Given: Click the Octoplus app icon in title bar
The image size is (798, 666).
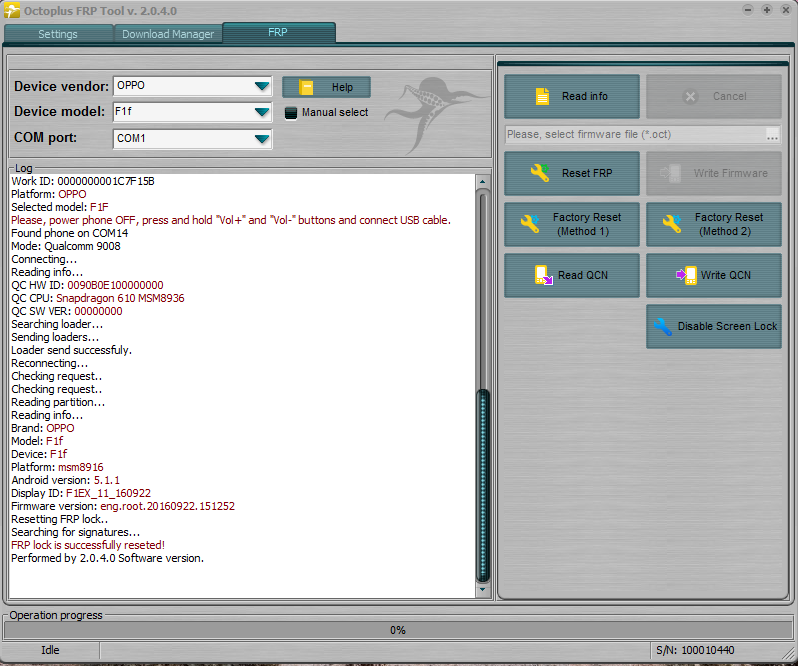Looking at the screenshot, I should [12, 10].
